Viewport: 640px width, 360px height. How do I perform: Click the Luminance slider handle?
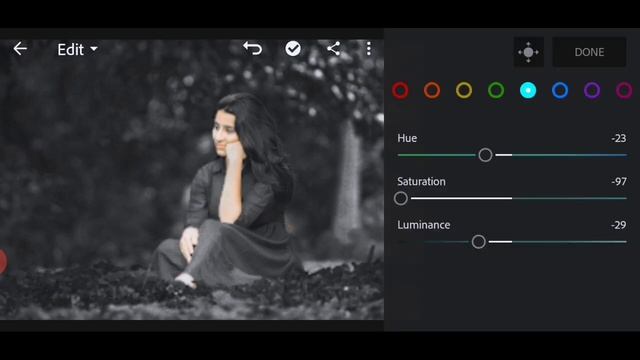coord(478,242)
